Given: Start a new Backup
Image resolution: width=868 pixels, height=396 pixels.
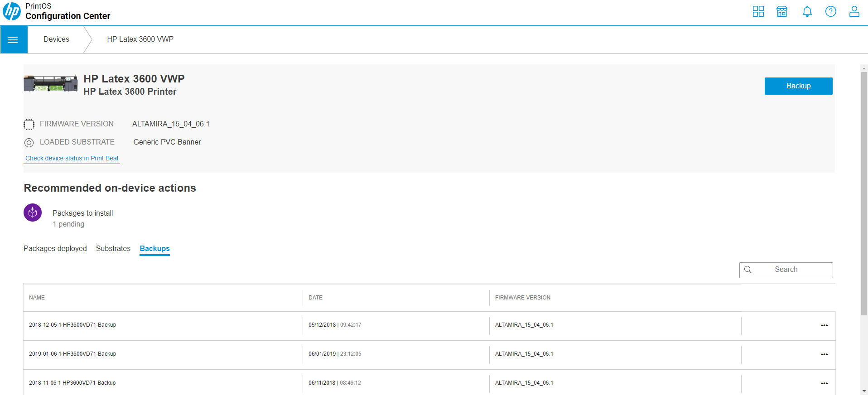Looking at the screenshot, I should click(798, 86).
